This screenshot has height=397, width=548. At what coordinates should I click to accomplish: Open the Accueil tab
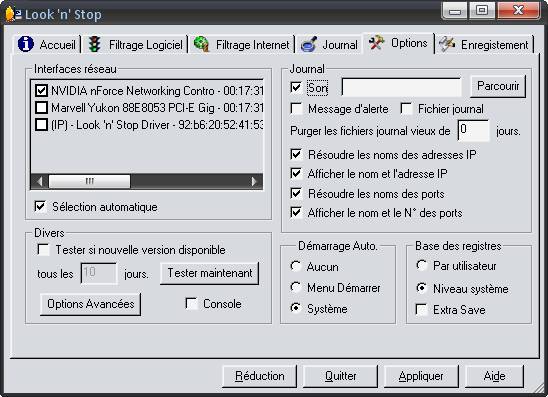pos(47,44)
